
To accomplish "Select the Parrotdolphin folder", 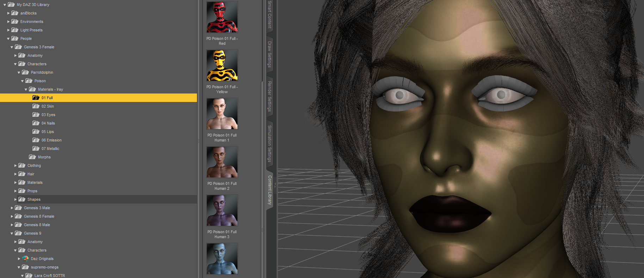I will (x=42, y=72).
